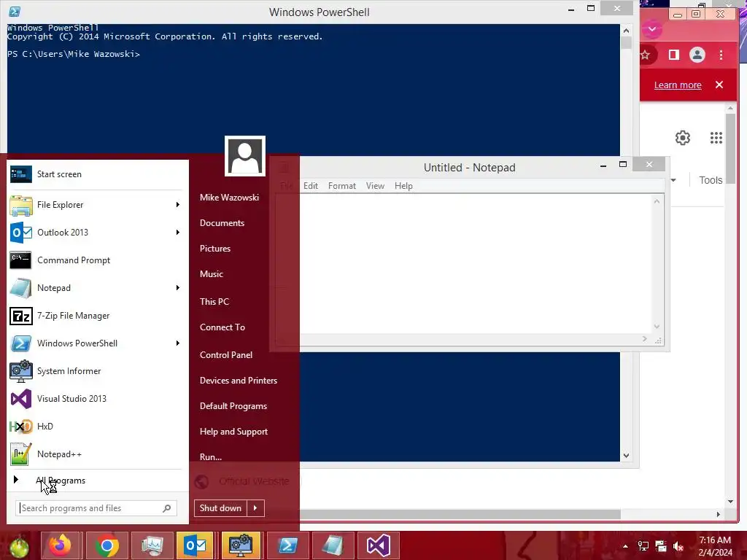
Task: Expand Notepad jump list arrow
Action: pos(178,287)
